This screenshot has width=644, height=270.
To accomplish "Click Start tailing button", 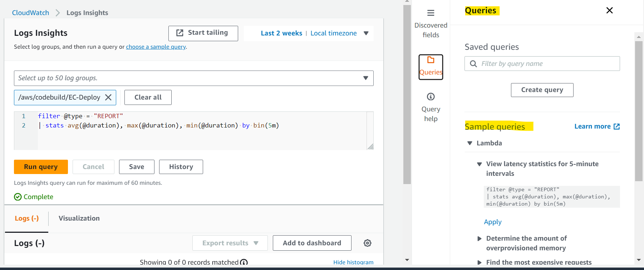I will tap(203, 33).
